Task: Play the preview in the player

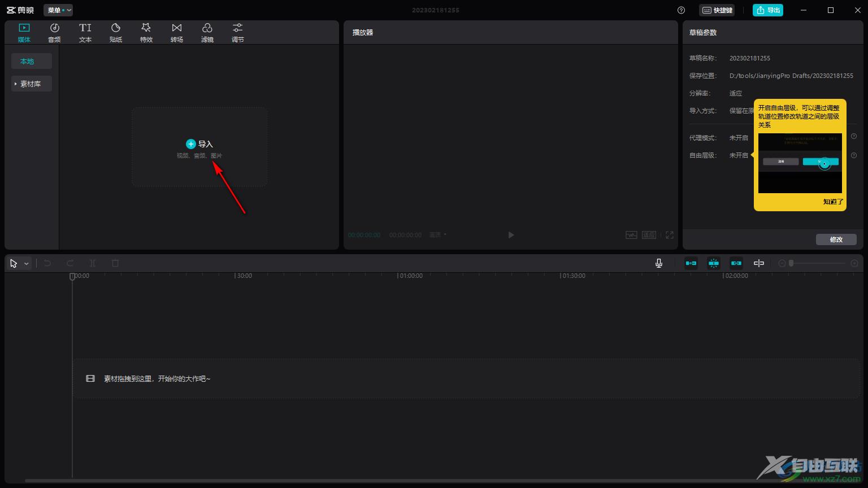Action: (511, 235)
